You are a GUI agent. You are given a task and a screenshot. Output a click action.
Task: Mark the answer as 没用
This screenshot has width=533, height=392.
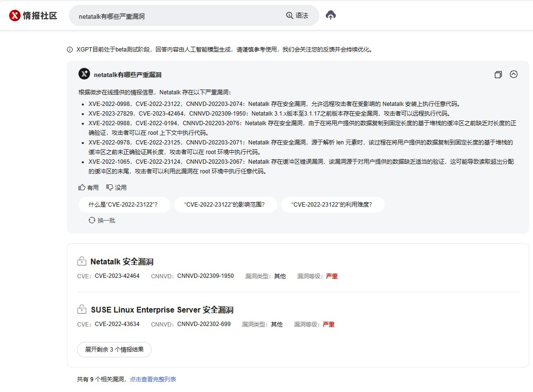point(116,187)
